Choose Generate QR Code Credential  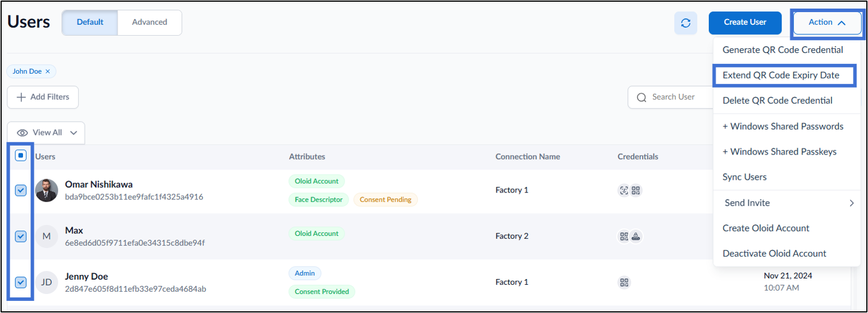(x=783, y=50)
